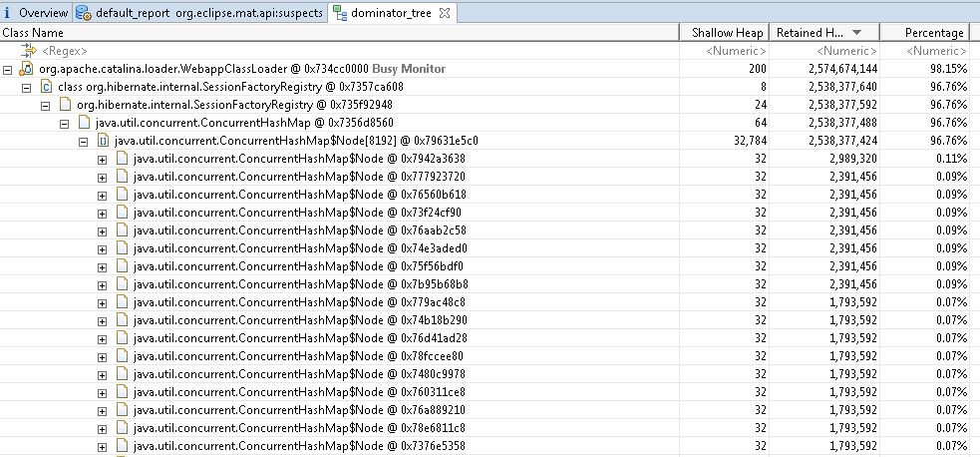Screen dimensions: 980x457
Task: Expand node @ 0x777923720
Action: (102, 178)
